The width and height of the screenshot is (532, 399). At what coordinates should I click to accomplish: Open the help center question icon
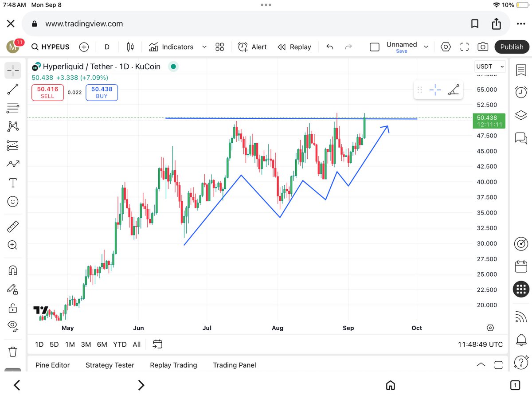click(521, 362)
